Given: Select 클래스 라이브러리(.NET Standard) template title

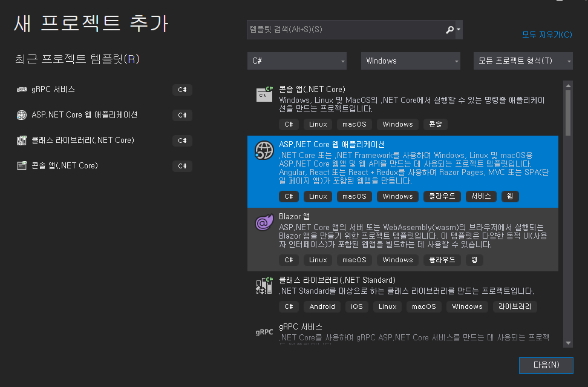Looking at the screenshot, I should pyautogui.click(x=337, y=280).
